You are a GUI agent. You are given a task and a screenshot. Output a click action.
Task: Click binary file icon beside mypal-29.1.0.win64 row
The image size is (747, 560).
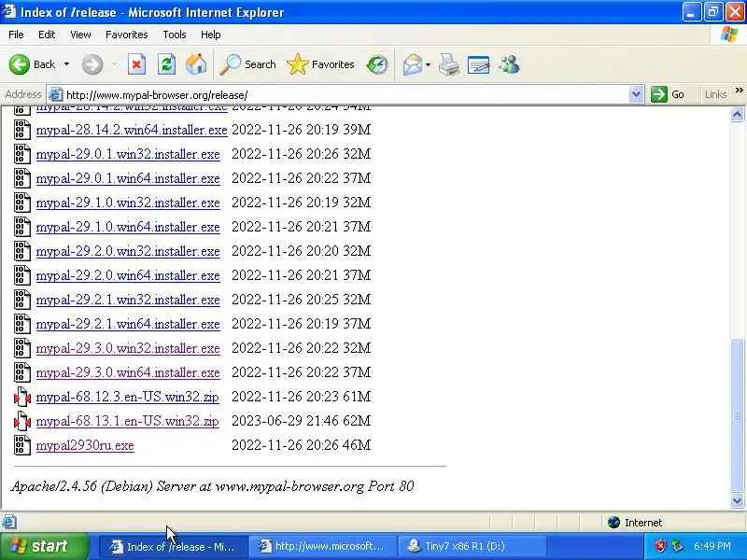[21, 227]
